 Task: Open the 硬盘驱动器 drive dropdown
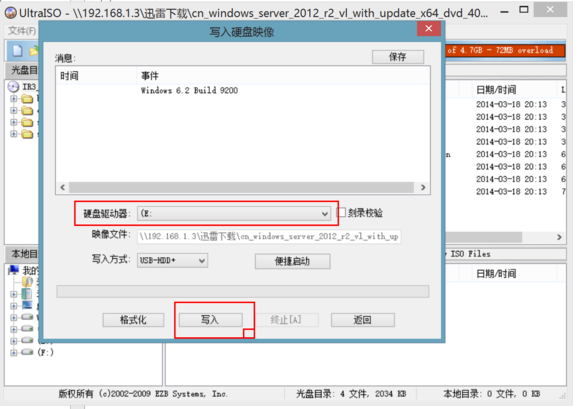(x=234, y=214)
